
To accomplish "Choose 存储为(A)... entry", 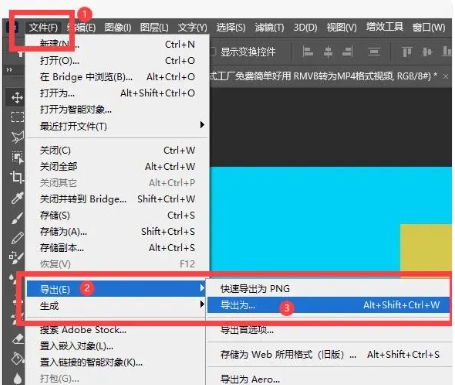I will click(x=117, y=232).
